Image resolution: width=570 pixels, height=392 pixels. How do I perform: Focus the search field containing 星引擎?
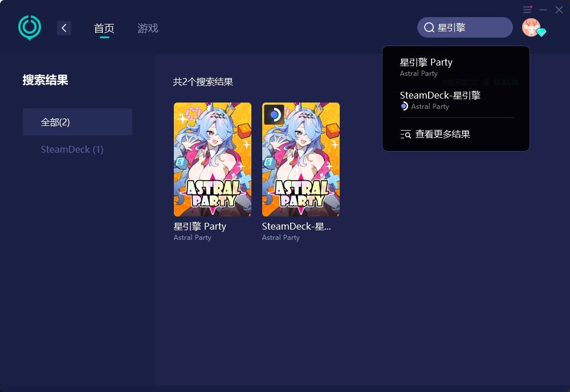[465, 27]
